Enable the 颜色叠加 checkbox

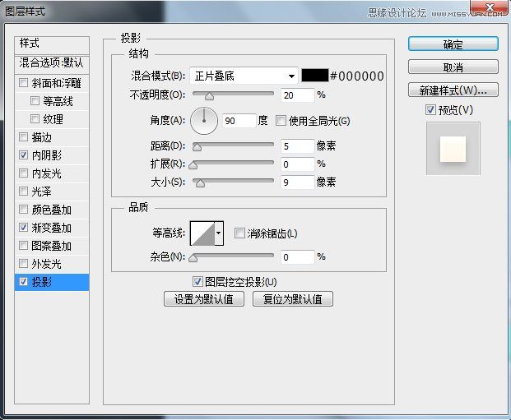[24, 210]
